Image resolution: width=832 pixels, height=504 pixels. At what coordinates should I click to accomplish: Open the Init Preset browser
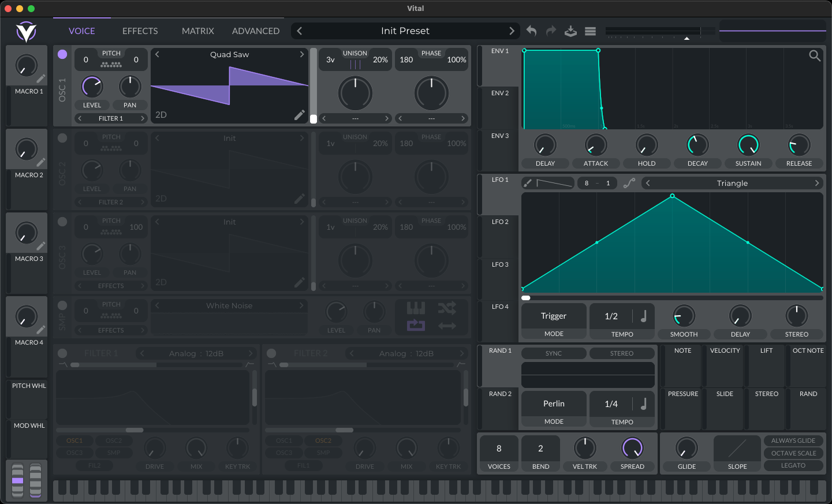point(405,31)
